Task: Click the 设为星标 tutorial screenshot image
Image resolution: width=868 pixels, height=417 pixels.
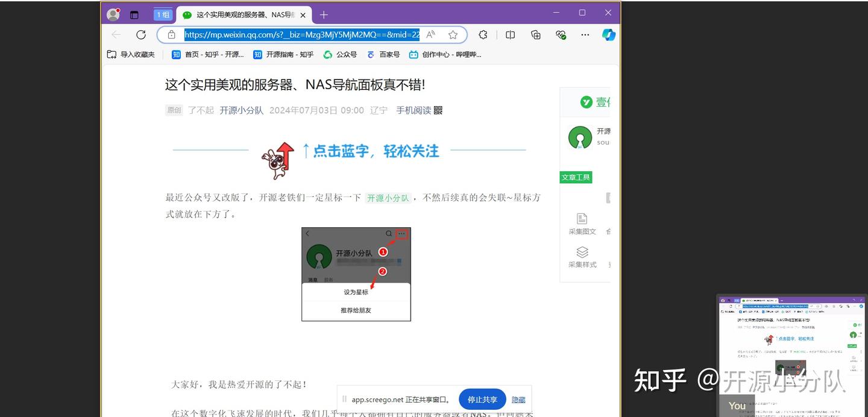Action: (356, 274)
